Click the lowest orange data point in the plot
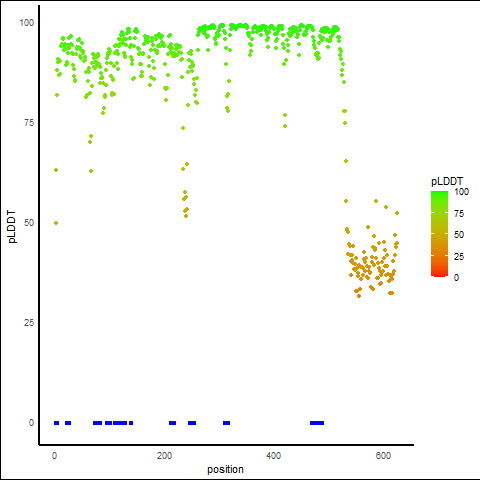480x480 pixels. [x=359, y=296]
